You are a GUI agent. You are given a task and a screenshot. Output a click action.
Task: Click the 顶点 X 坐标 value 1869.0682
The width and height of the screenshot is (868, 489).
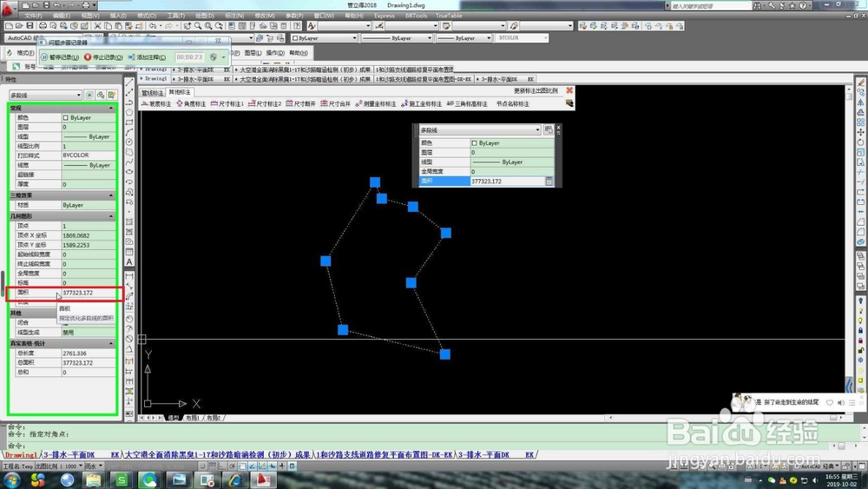[x=89, y=235]
